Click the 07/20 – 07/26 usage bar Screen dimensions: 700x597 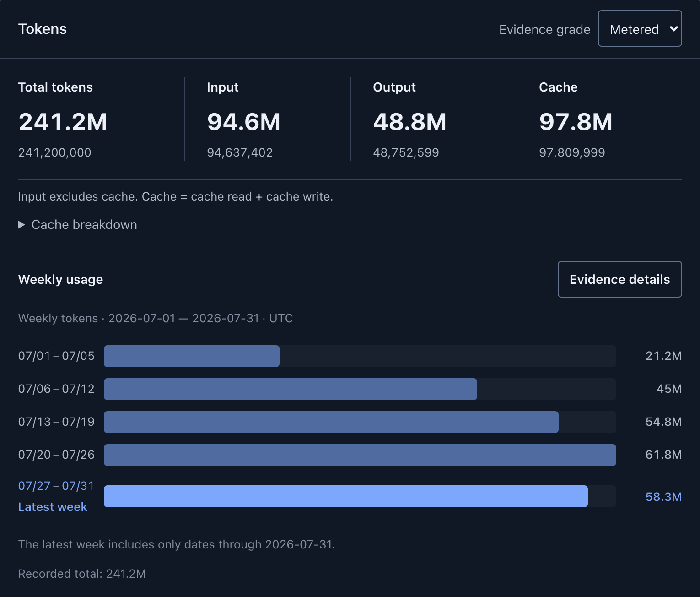click(360, 455)
